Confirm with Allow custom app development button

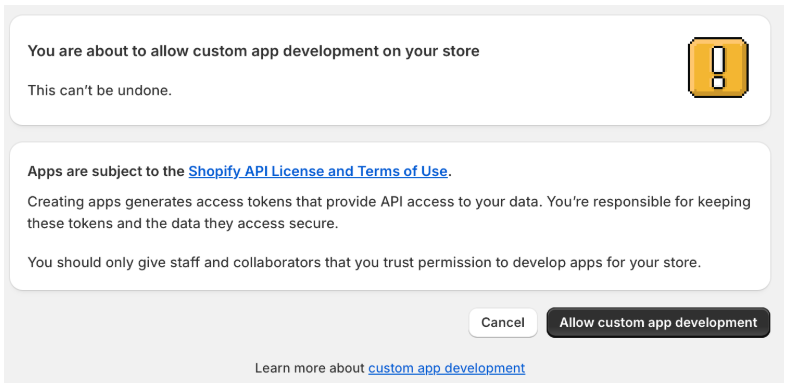click(658, 322)
